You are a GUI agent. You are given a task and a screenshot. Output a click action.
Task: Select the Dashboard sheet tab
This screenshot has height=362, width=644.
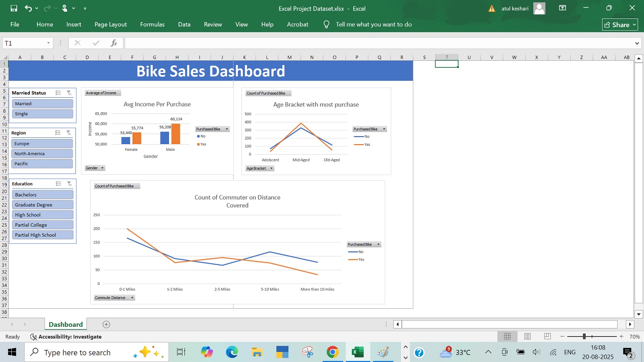[66, 324]
